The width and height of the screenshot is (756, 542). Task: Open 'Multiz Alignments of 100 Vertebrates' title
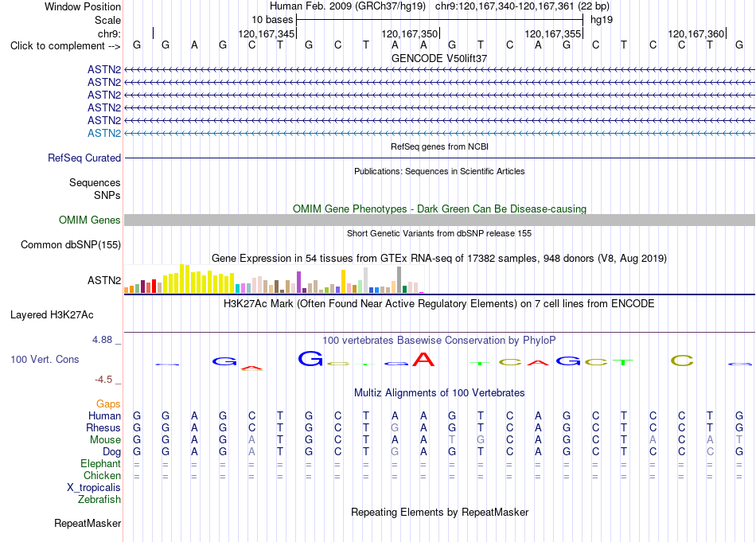(x=439, y=393)
